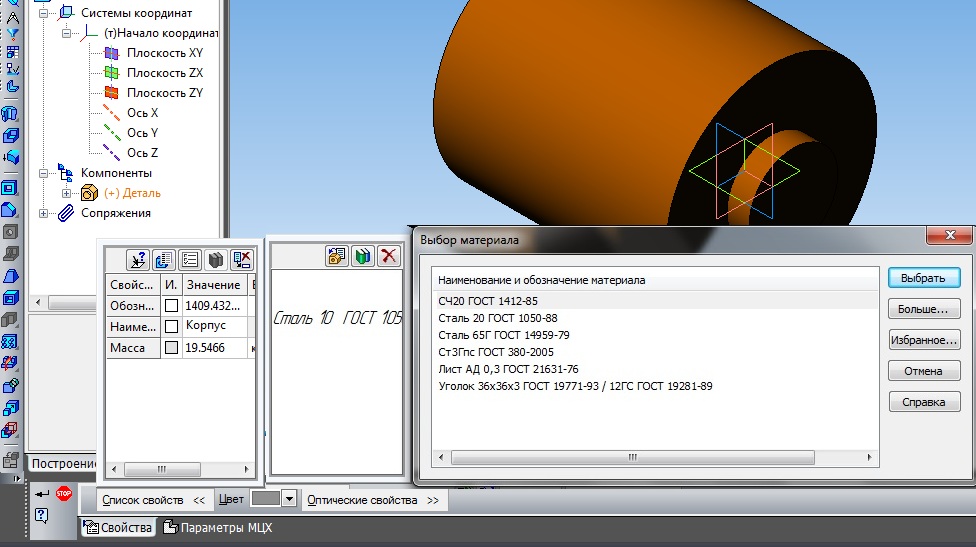Click the 1409.432... value cell
Viewport: 976px width, 547px height.
214,306
